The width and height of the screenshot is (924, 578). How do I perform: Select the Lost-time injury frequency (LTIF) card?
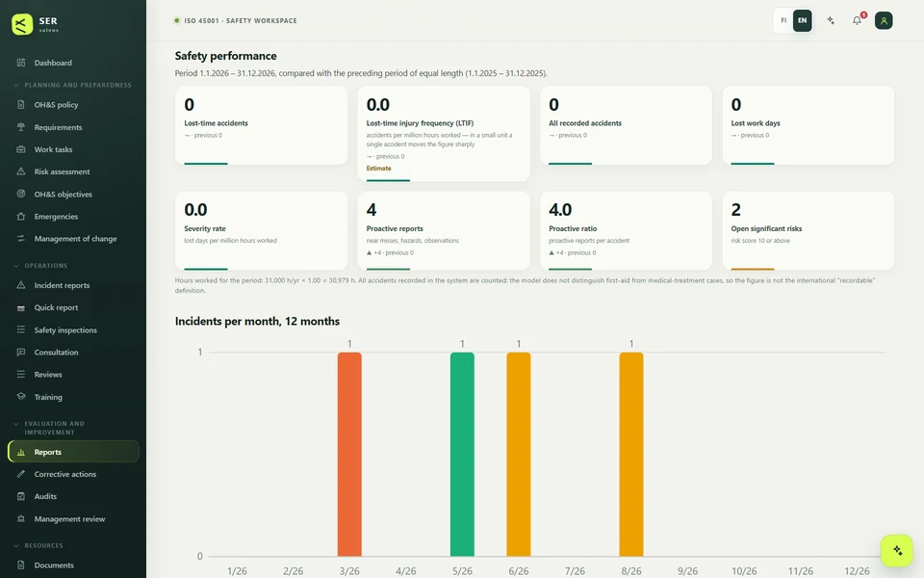(x=444, y=134)
